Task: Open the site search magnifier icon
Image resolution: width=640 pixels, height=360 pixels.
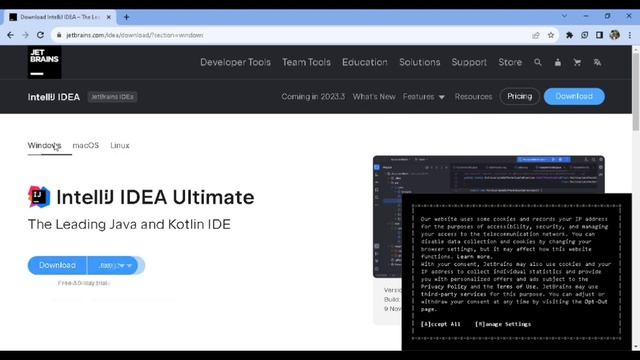Action: pos(538,62)
